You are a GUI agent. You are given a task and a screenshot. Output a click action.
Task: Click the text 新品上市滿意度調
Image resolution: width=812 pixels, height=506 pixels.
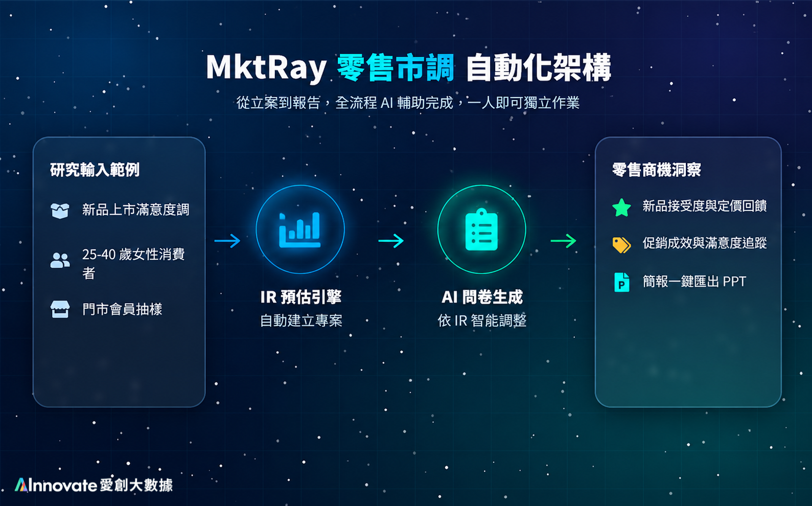(x=135, y=210)
